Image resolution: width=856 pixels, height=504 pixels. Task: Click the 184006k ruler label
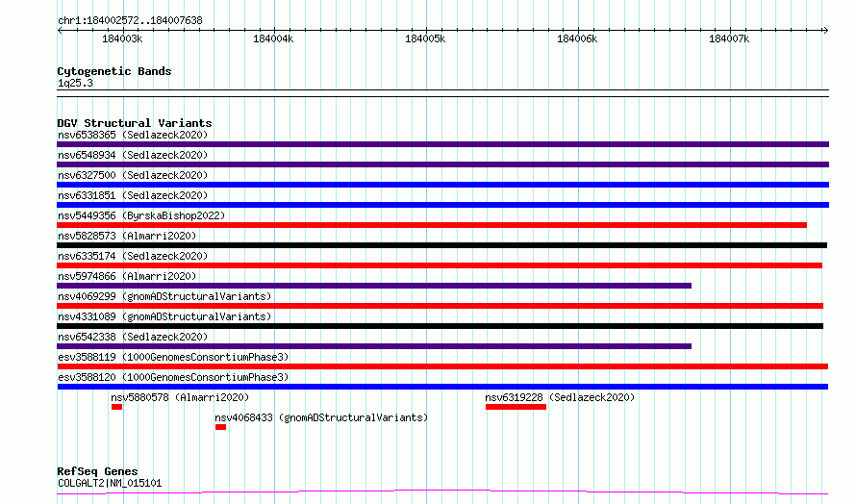[x=577, y=38]
